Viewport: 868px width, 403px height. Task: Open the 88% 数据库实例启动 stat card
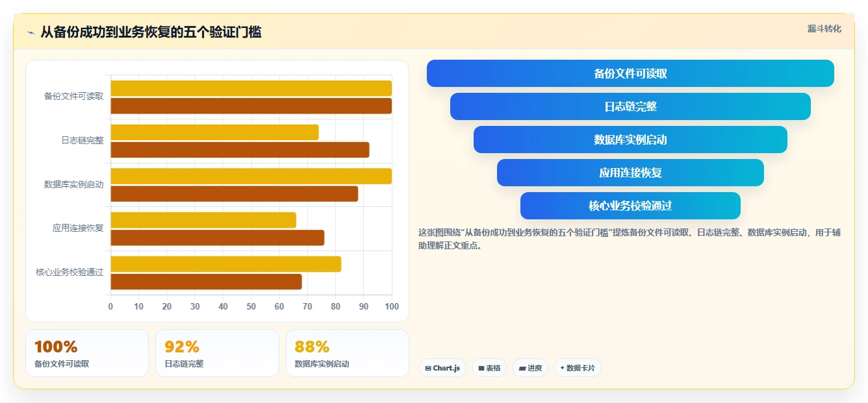click(348, 353)
